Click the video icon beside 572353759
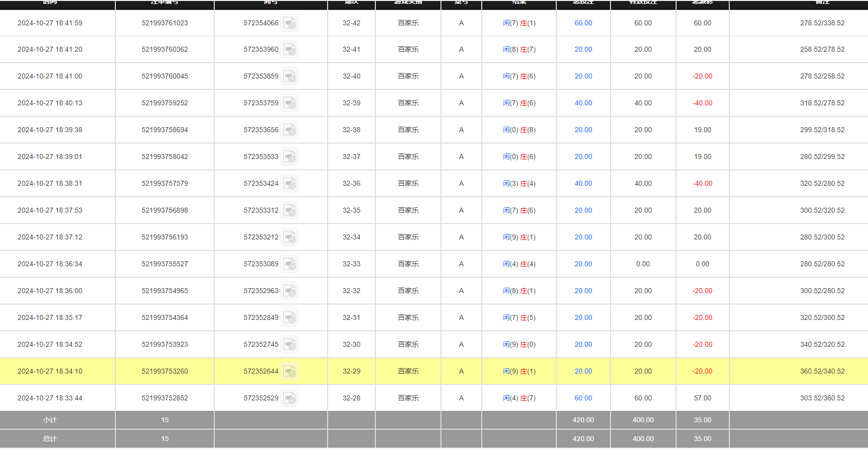This screenshot has height=460, width=868. pyautogui.click(x=289, y=103)
